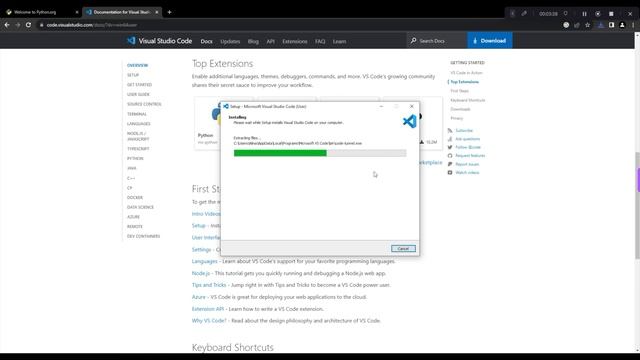The width and height of the screenshot is (640, 360).
Task: Open the API menu item
Action: 271,41
